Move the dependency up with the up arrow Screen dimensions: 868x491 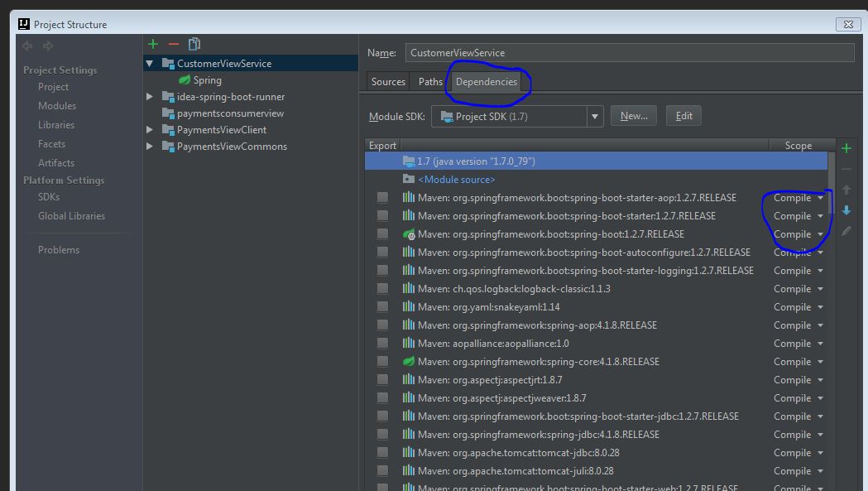[846, 190]
